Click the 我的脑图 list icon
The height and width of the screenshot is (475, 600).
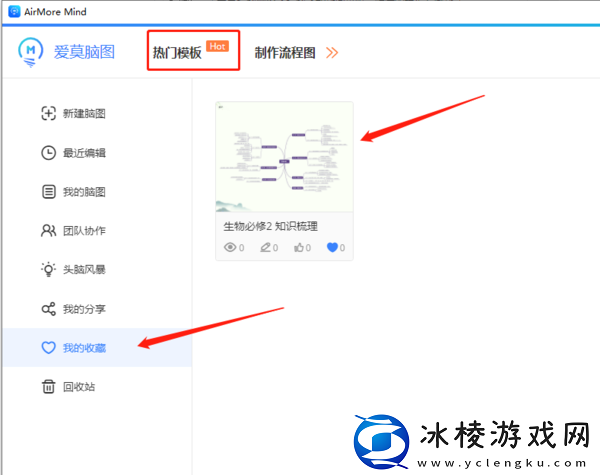(x=49, y=192)
